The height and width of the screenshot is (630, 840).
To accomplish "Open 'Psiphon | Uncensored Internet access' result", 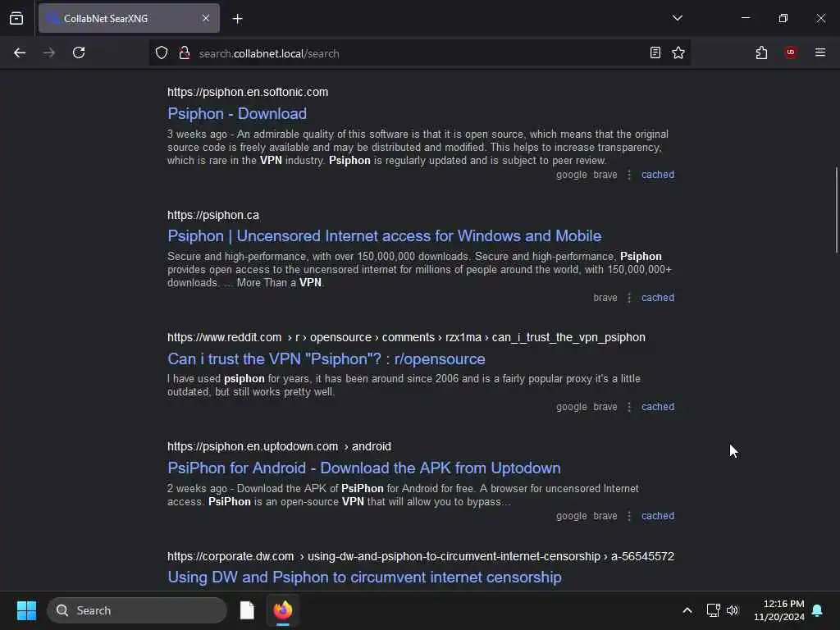I will (x=384, y=235).
